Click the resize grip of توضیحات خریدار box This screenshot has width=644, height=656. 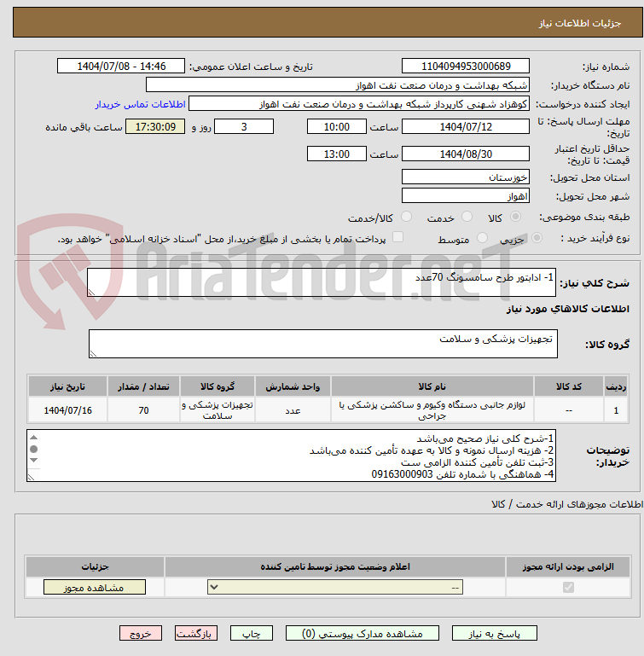click(32, 477)
